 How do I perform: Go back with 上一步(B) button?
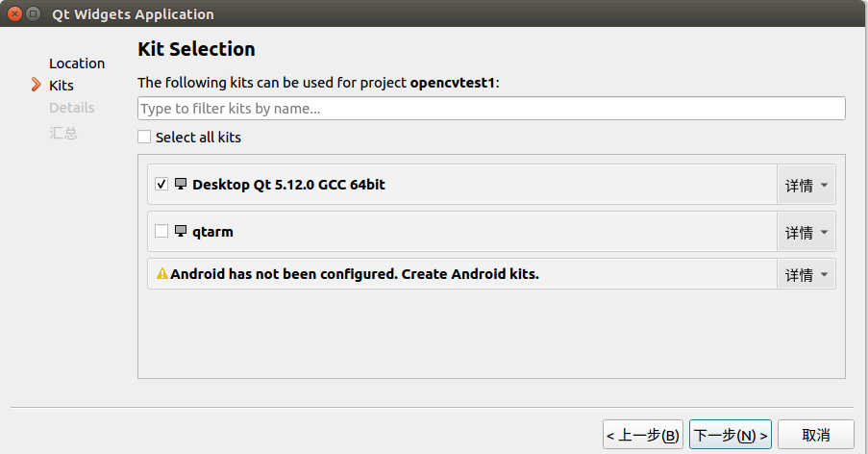tap(643, 435)
